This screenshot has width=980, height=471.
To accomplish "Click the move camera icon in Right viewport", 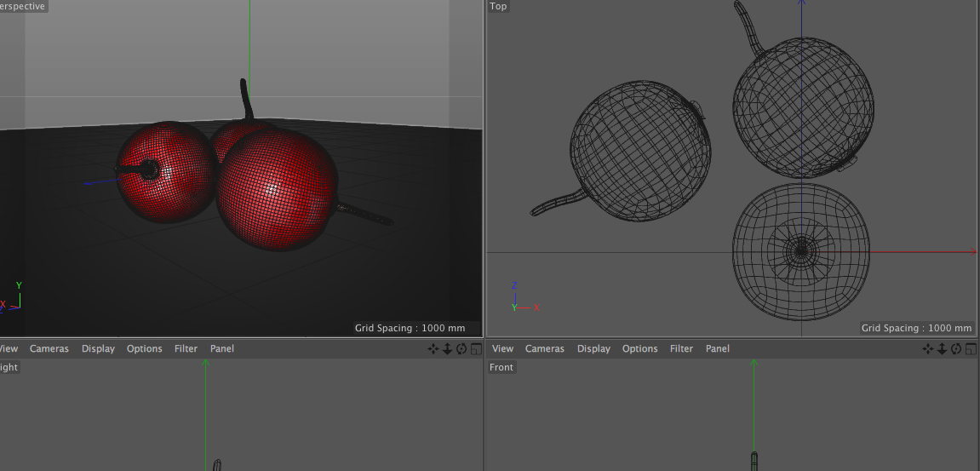I will pyautogui.click(x=433, y=349).
